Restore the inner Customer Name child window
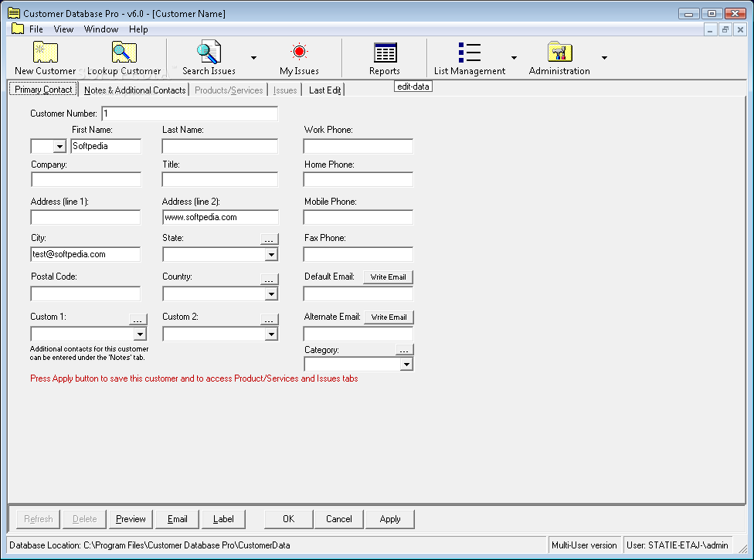This screenshot has height=560, width=754. pyautogui.click(x=725, y=30)
